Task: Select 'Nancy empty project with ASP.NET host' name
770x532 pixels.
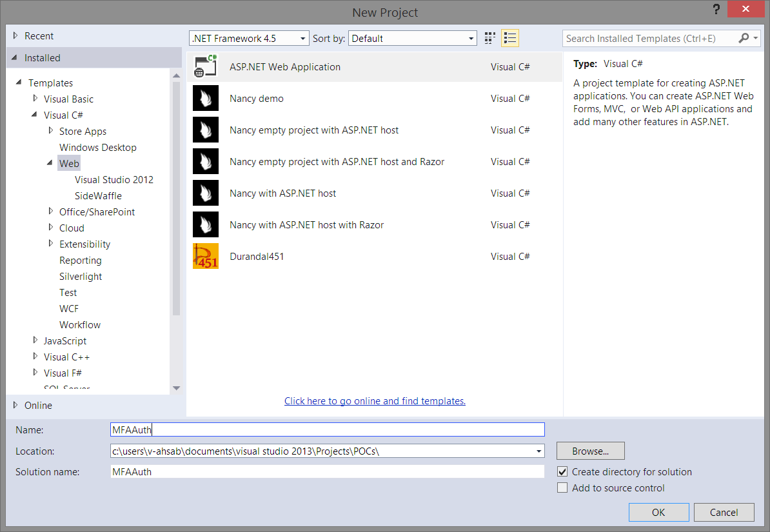Action: (x=314, y=130)
